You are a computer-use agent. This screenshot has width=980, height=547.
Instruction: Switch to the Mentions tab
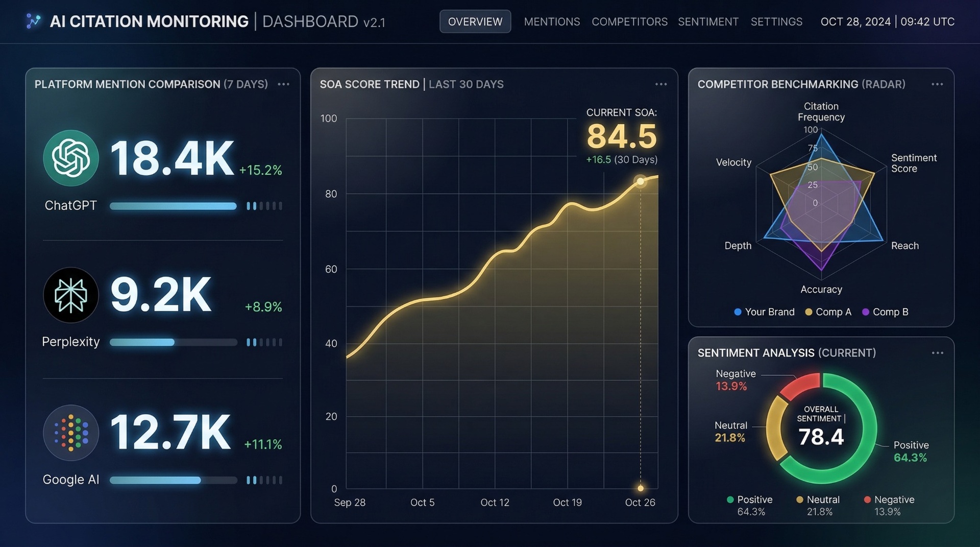(552, 22)
